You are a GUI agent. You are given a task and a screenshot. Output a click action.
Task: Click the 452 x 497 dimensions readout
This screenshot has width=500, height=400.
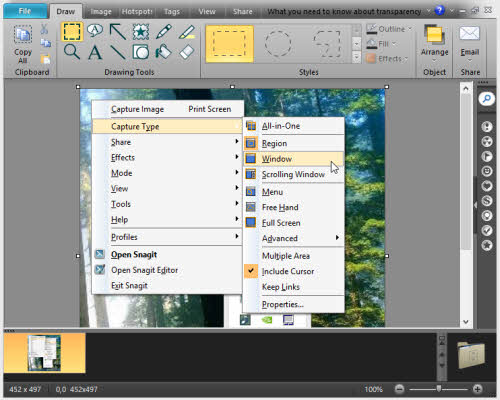pyautogui.click(x=25, y=389)
